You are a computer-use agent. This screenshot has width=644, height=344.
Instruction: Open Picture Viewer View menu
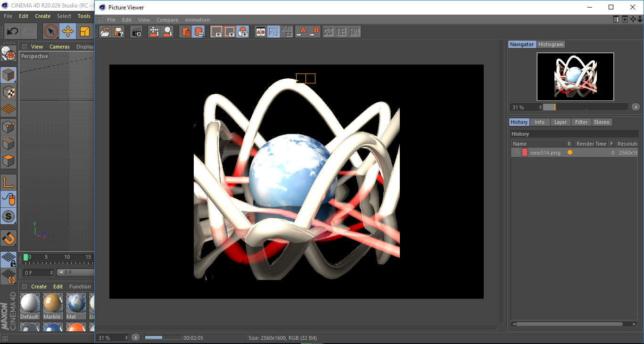pos(144,20)
